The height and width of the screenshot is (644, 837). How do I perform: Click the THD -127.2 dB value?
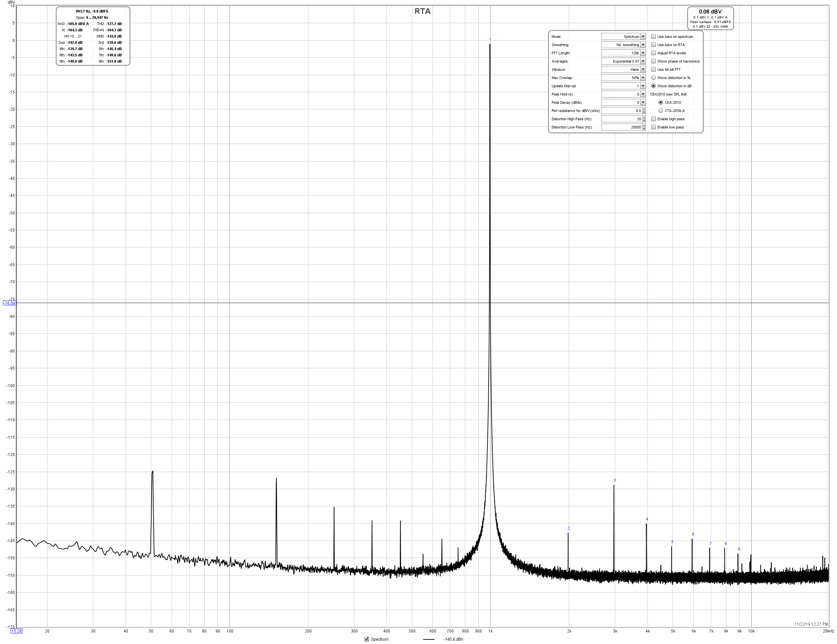114,24
